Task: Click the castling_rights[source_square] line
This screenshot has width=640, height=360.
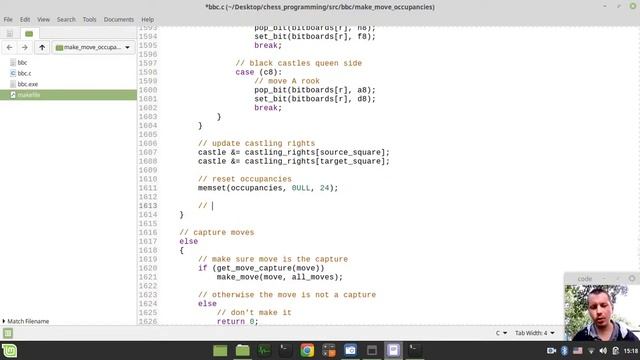Action: coord(293,152)
